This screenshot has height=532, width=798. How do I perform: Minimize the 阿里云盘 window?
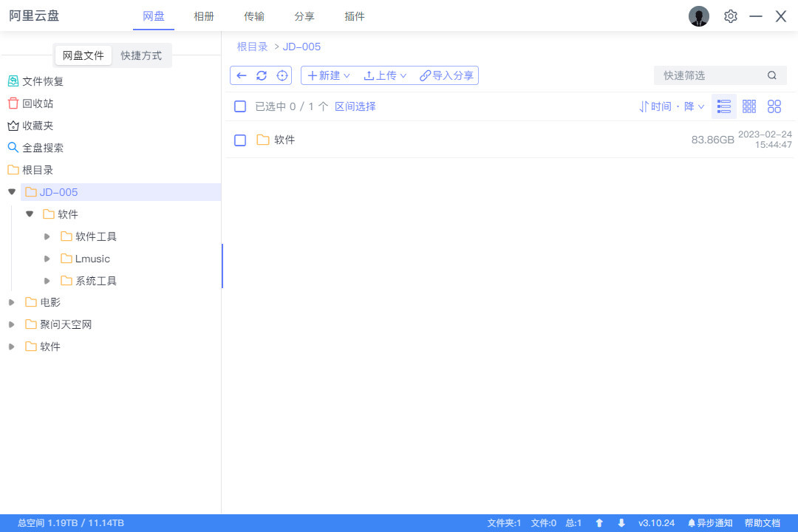pos(756,16)
